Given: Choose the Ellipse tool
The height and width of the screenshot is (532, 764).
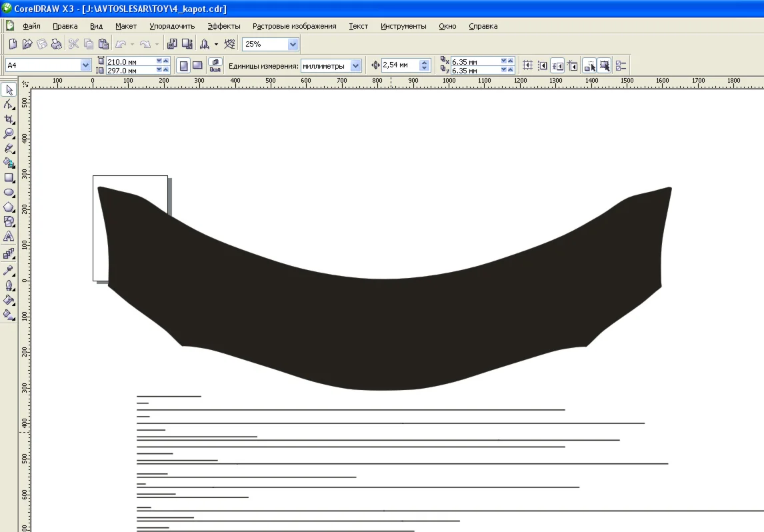Looking at the screenshot, I should (x=9, y=193).
